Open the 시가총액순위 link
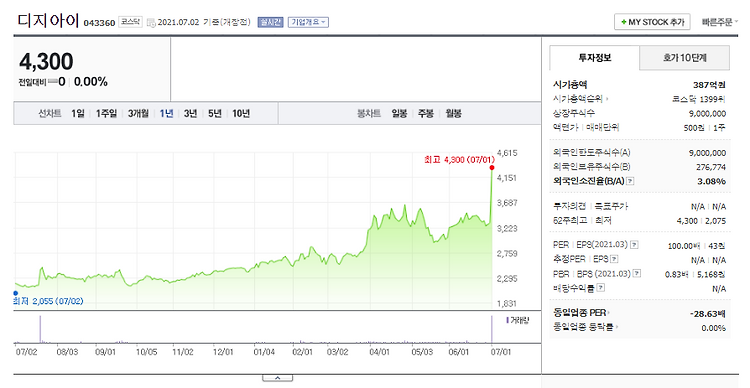Screen dimensions: 750x388 point(580,99)
